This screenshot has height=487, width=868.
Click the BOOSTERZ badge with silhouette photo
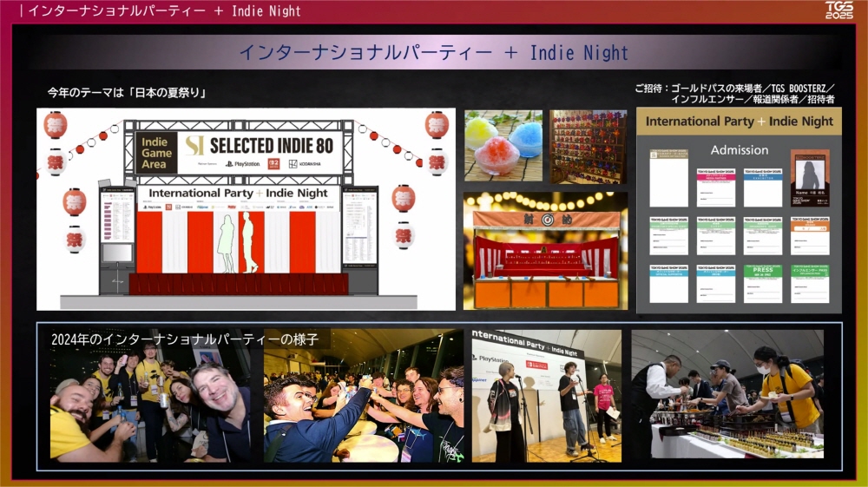[x=810, y=178]
